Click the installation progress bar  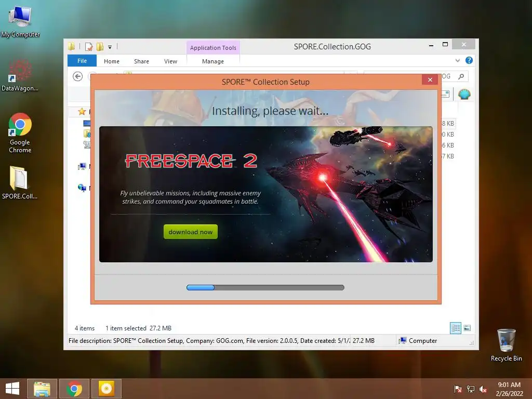[x=265, y=287]
